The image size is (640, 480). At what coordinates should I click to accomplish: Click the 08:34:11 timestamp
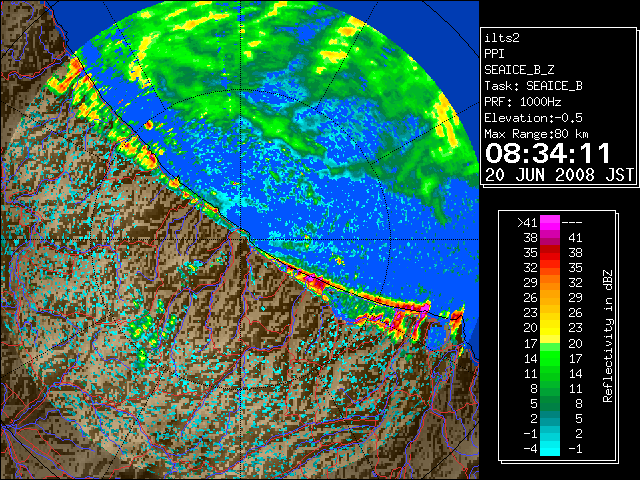(x=548, y=153)
